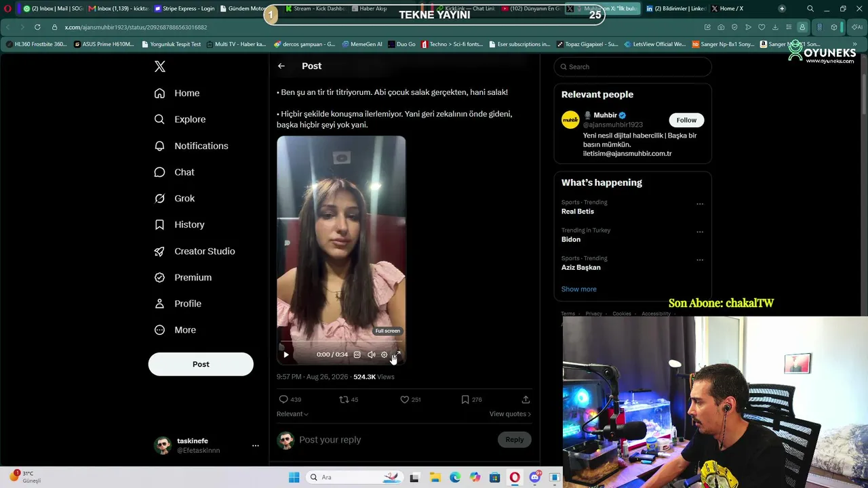Open Notifications in the sidebar
868x488 pixels.
tap(191, 146)
